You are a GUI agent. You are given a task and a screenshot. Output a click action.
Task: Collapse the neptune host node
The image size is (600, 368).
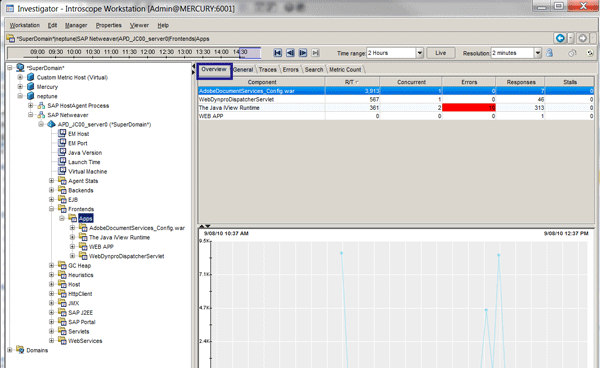click(x=20, y=96)
